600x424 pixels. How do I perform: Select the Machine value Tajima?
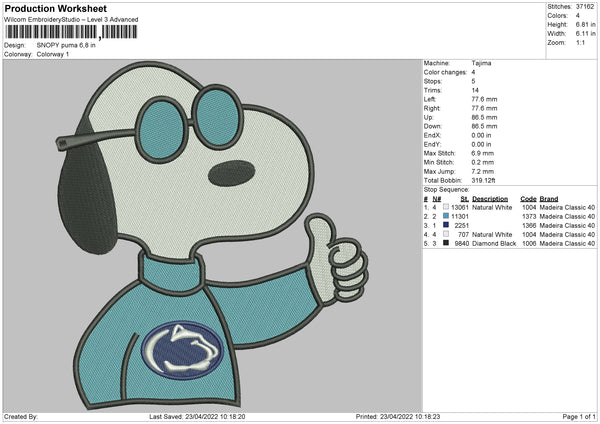482,63
